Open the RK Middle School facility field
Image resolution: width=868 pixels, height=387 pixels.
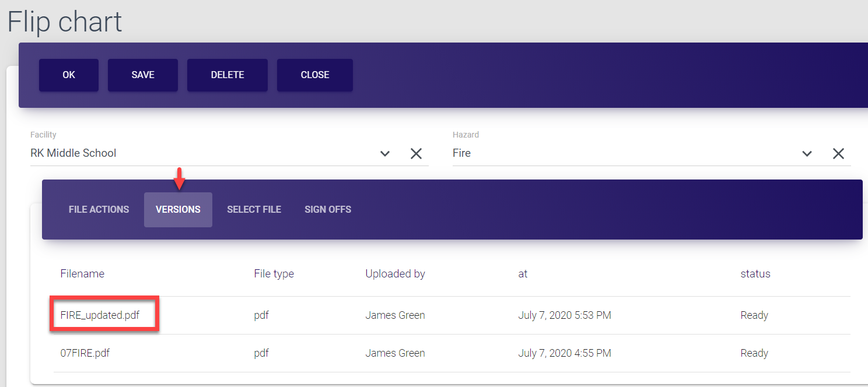pos(198,153)
